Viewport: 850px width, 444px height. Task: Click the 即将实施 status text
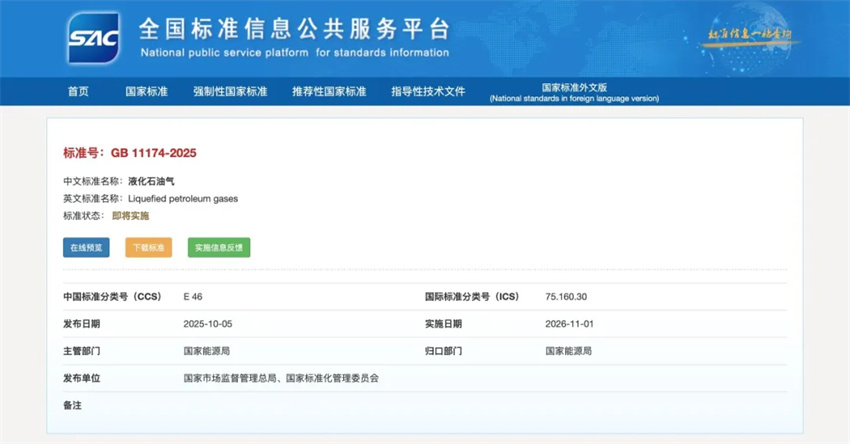point(130,215)
